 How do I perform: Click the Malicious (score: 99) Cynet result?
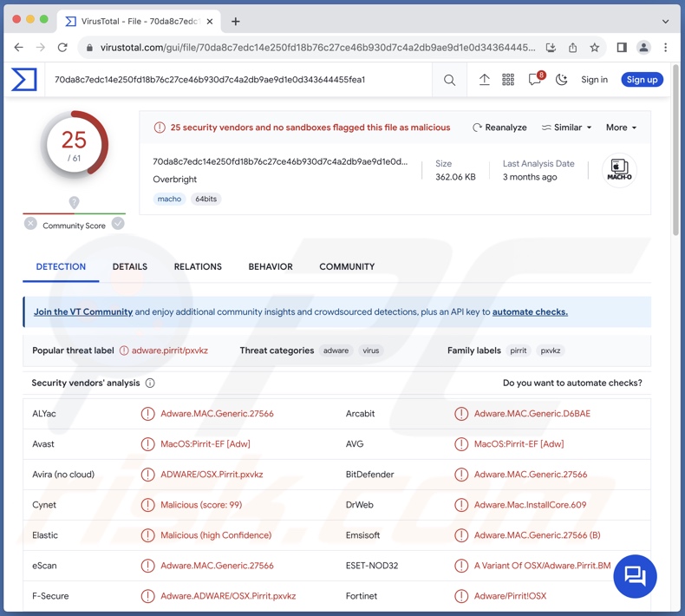201,505
